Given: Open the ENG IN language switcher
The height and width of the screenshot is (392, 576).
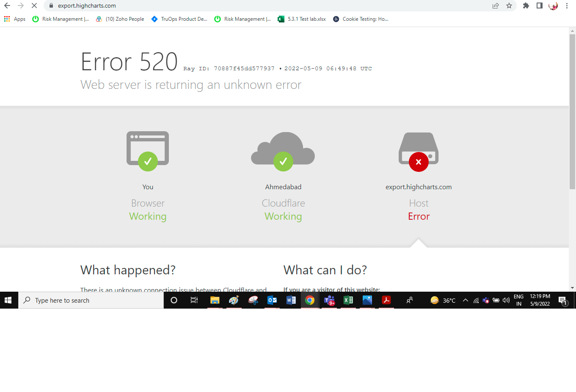Looking at the screenshot, I should (x=518, y=300).
